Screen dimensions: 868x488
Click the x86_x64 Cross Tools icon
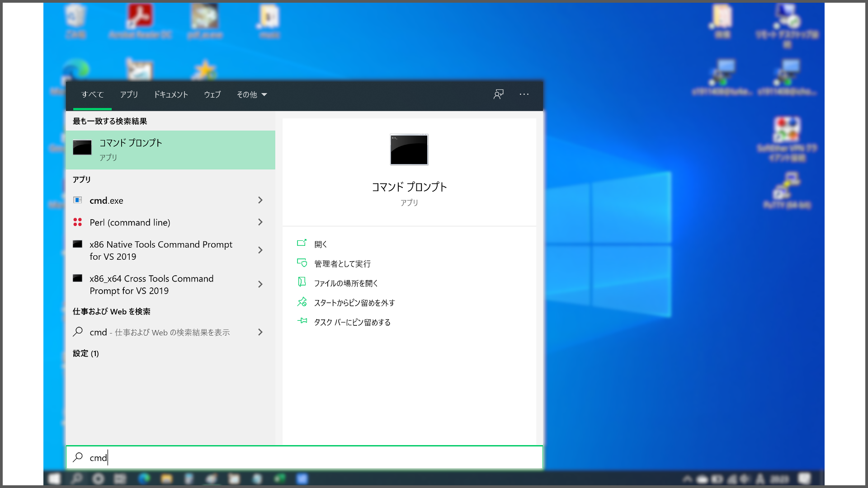point(78,278)
